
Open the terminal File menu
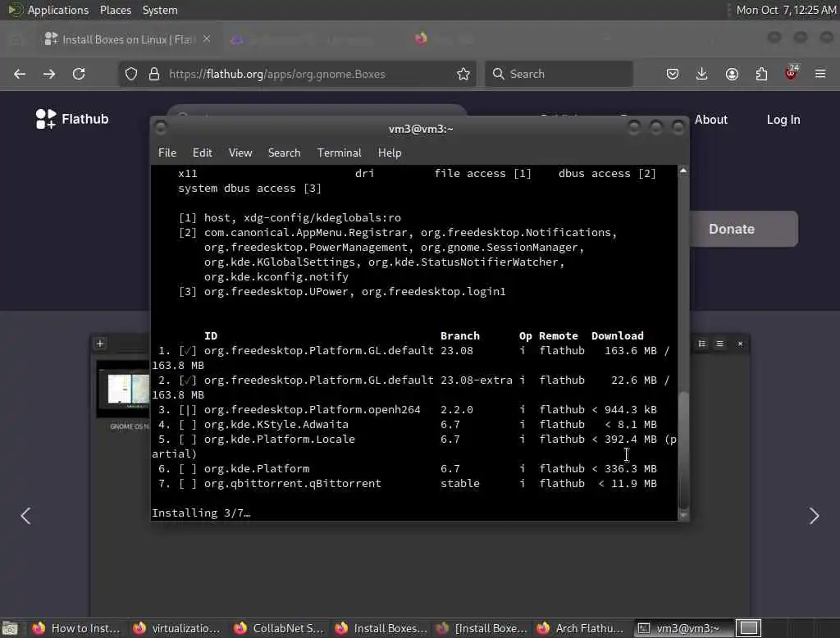pyautogui.click(x=167, y=153)
